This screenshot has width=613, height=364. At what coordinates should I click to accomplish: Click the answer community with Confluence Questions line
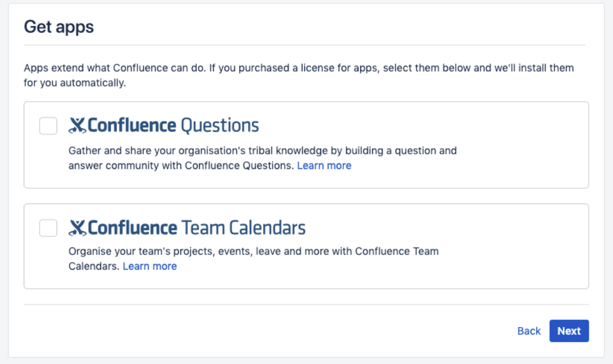coord(181,166)
